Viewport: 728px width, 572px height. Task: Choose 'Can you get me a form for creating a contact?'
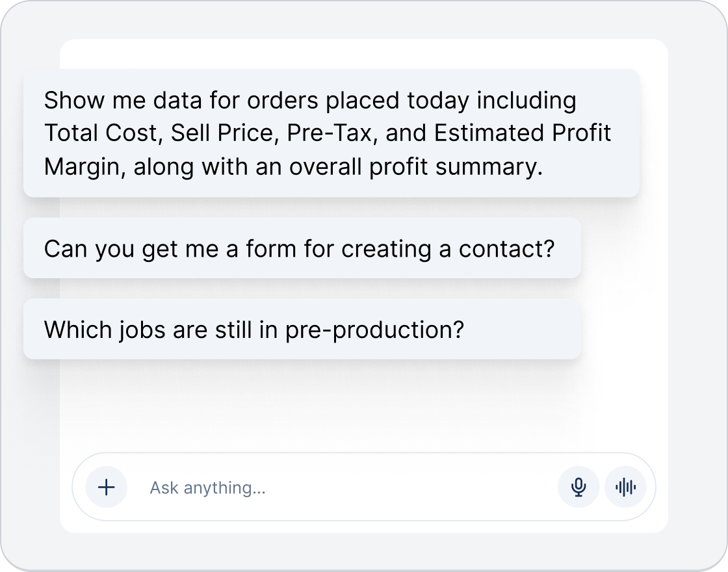pos(302,248)
